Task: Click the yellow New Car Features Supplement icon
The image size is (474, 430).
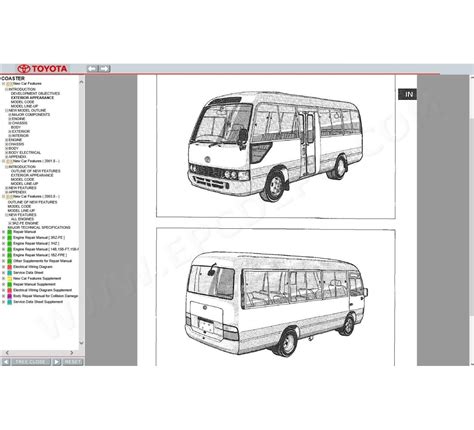Action: (10, 278)
